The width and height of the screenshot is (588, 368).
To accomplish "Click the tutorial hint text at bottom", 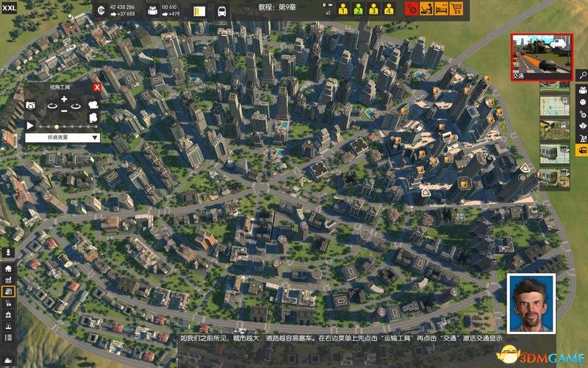I will click(341, 338).
